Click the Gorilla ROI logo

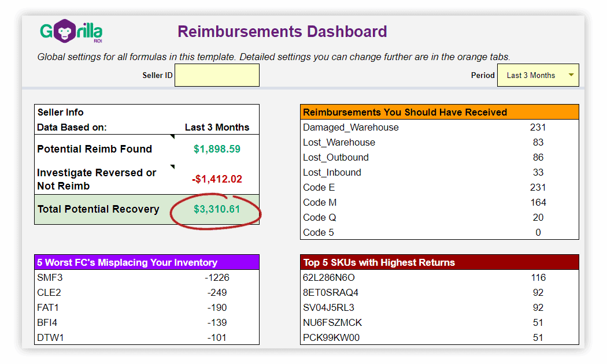[x=71, y=32]
